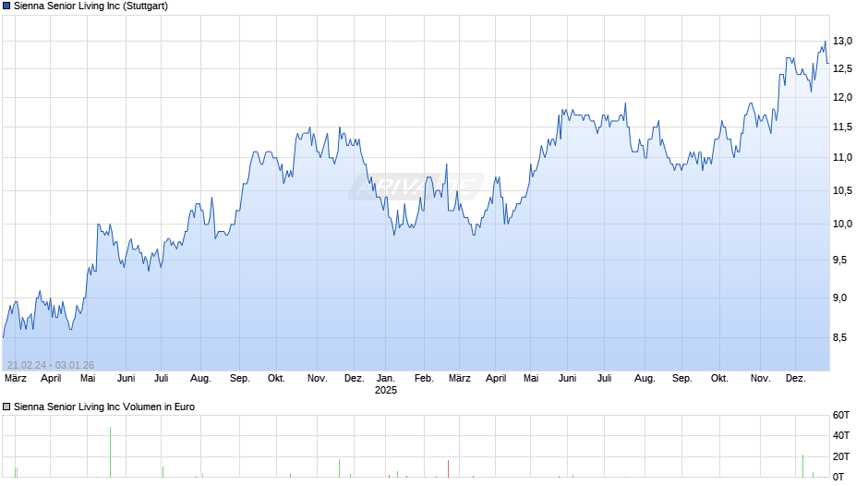The width and height of the screenshot is (868, 486).
Task: Click the date range '21.02.24 - 03.01.26'
Action: (x=51, y=365)
